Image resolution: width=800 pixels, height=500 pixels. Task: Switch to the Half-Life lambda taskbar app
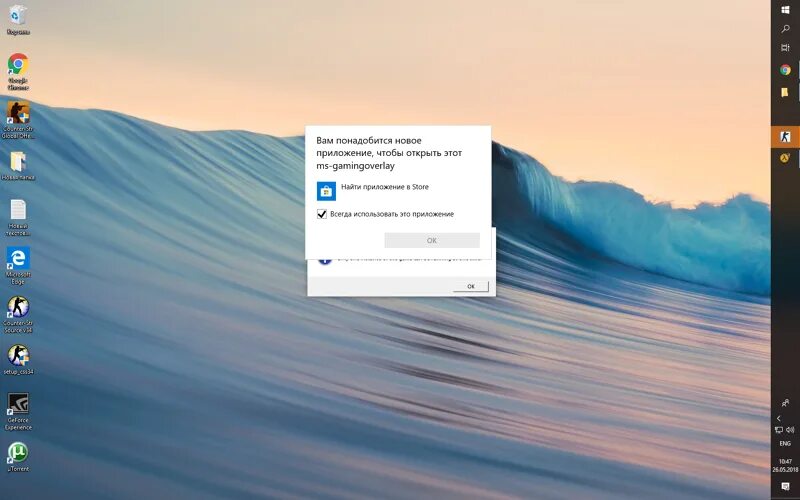pos(785,159)
